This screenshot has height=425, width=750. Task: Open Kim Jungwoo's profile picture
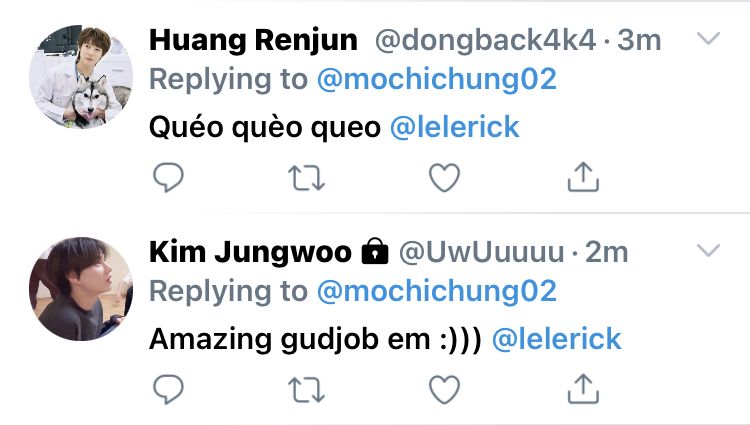(81, 289)
